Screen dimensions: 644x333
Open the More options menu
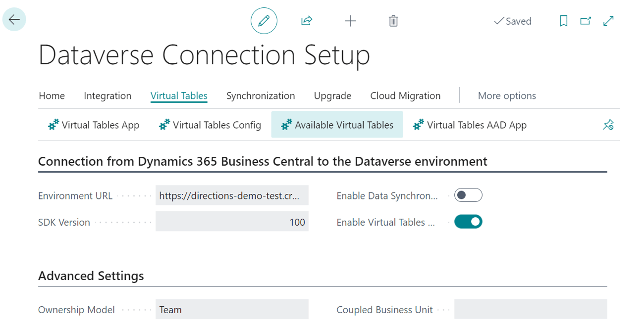pos(507,95)
